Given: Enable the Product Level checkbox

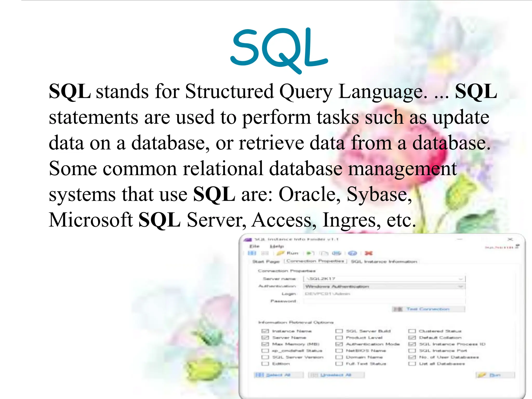Looking at the screenshot, I should (339, 337).
